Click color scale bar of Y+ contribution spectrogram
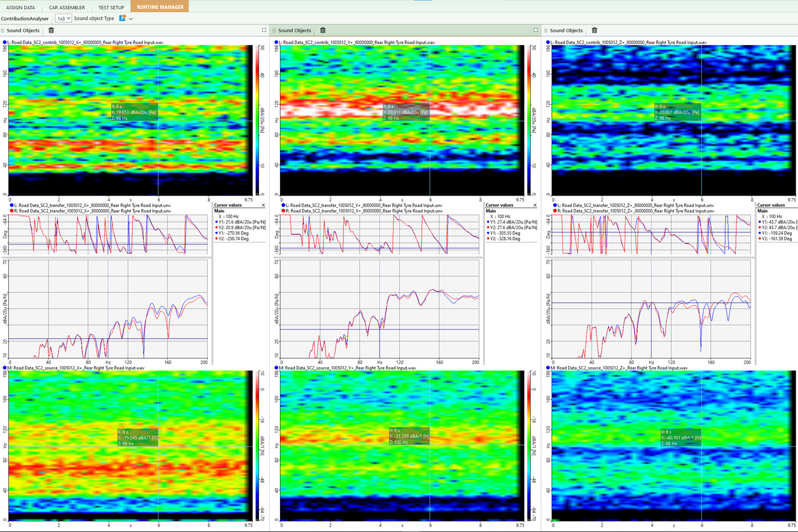Screen dimensions: 798x532 pos(528,121)
